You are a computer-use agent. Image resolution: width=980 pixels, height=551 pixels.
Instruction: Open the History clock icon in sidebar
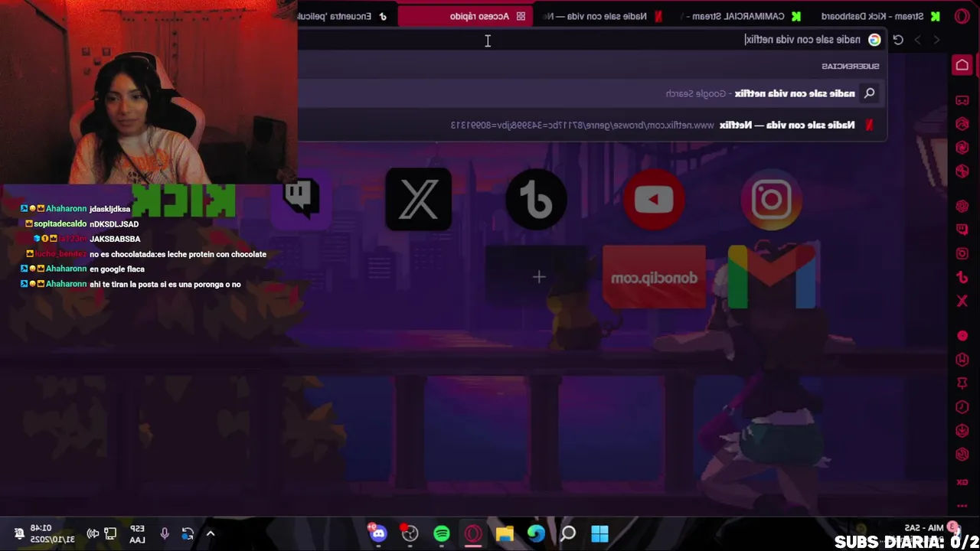pos(962,406)
